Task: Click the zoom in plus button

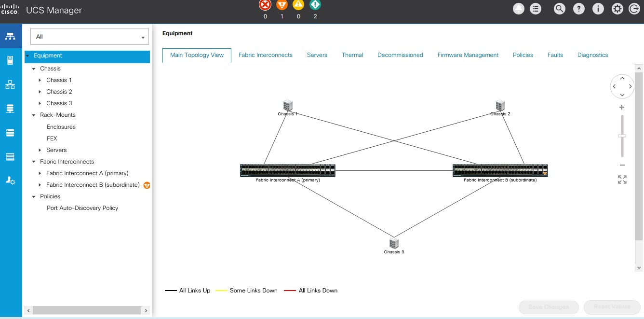Action: [622, 107]
